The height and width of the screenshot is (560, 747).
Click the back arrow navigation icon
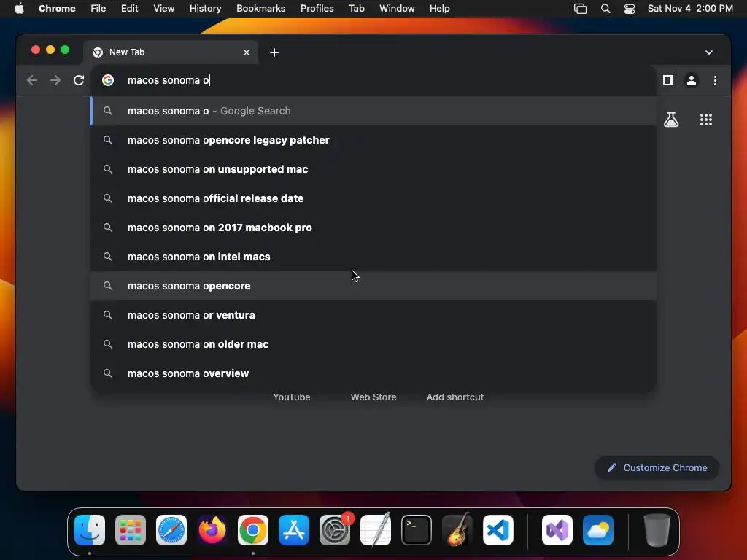click(32, 80)
